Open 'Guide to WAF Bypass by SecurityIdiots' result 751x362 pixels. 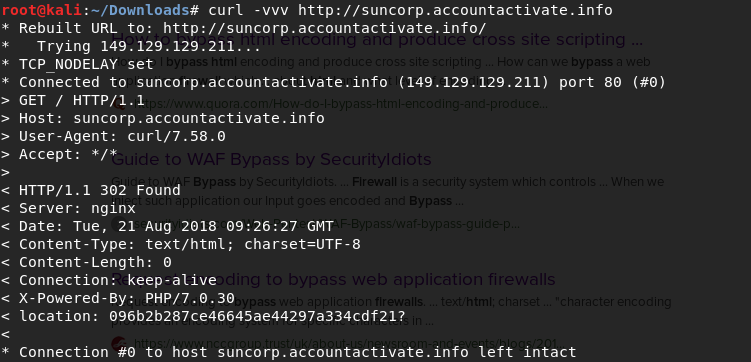pos(272,159)
